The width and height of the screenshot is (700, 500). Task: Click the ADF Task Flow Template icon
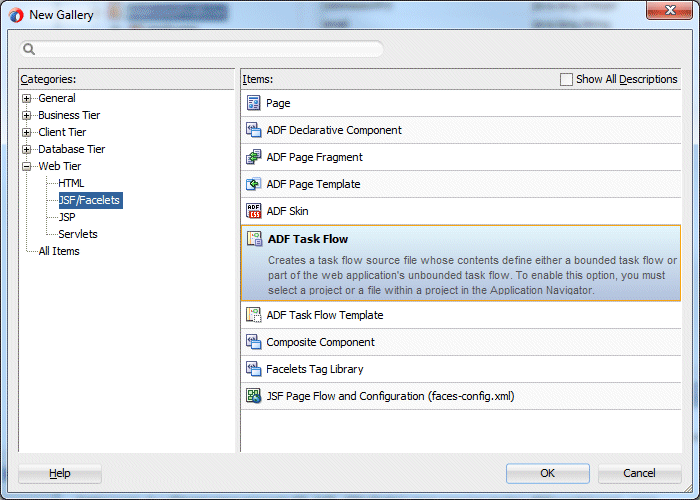click(254, 315)
